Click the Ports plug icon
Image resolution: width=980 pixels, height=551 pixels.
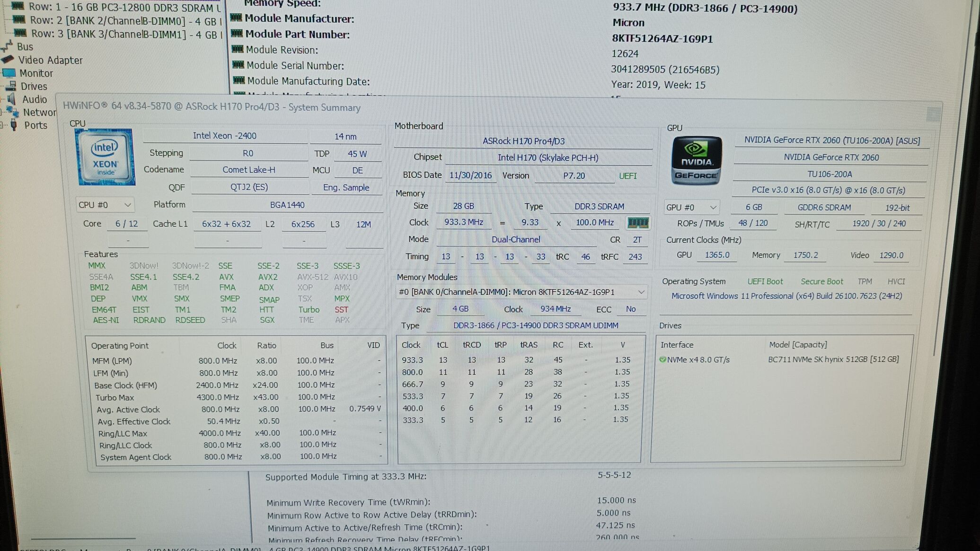point(14,125)
